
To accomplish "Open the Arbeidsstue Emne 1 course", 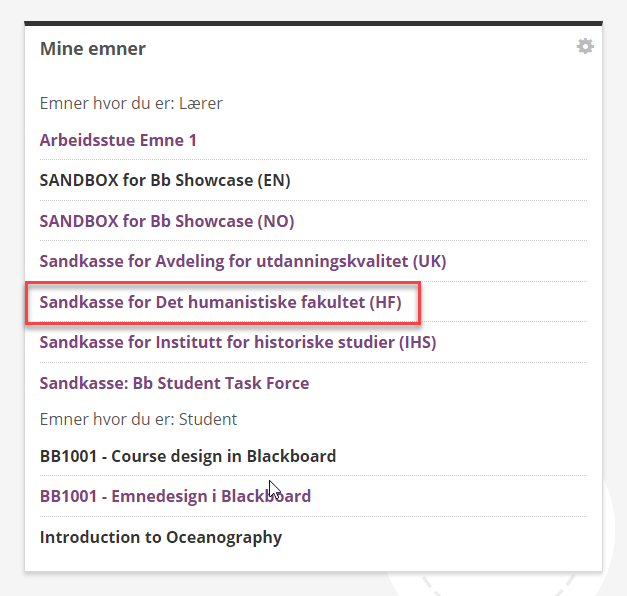I will (x=118, y=140).
